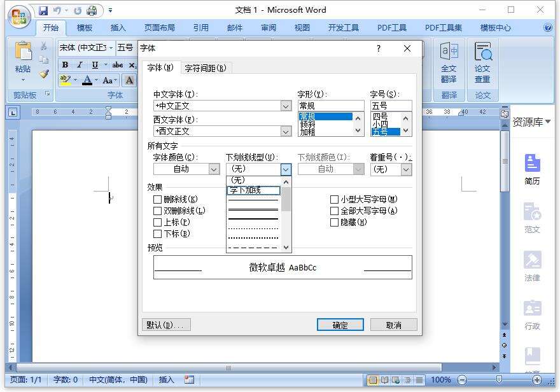Copy selection with the copy icon
Screen dimensions: 560x392
(x=44, y=60)
